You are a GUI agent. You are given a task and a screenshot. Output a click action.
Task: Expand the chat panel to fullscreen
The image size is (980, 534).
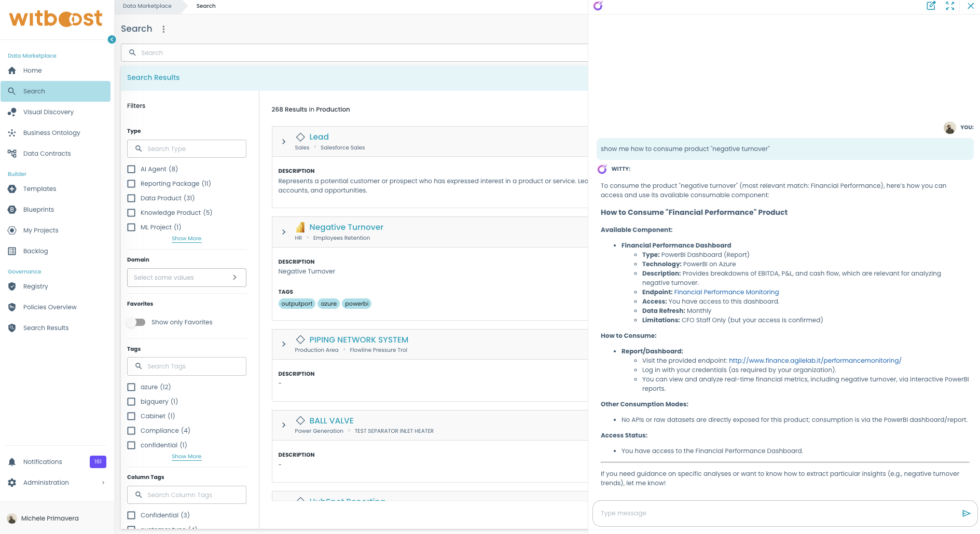950,6
